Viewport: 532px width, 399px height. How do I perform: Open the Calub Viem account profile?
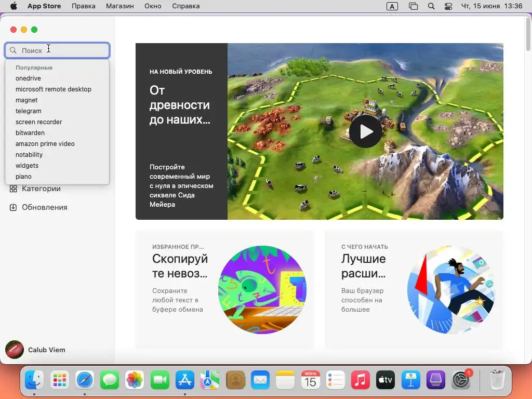coord(35,350)
